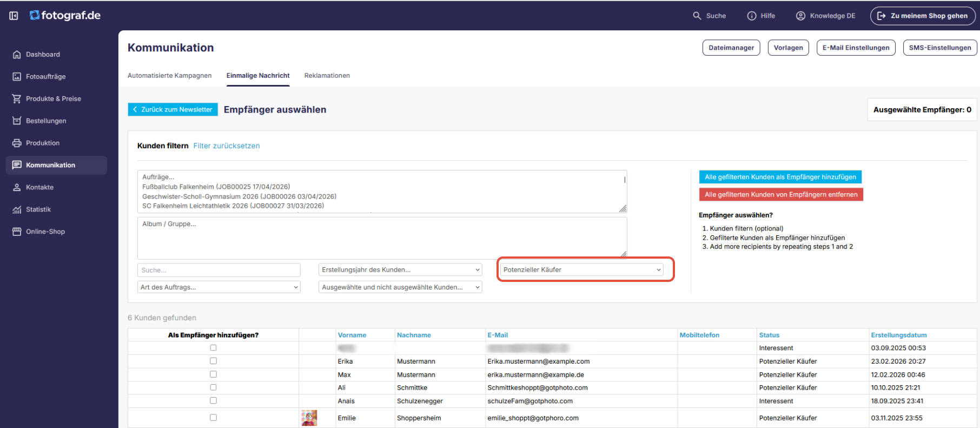Sort table by Nachname column
Screen dimensions: 980x428
414,335
